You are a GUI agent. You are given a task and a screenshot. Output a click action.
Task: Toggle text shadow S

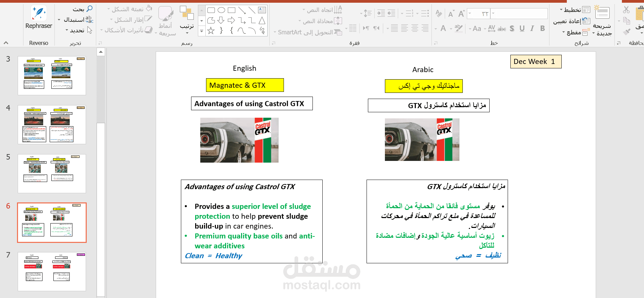pos(512,29)
